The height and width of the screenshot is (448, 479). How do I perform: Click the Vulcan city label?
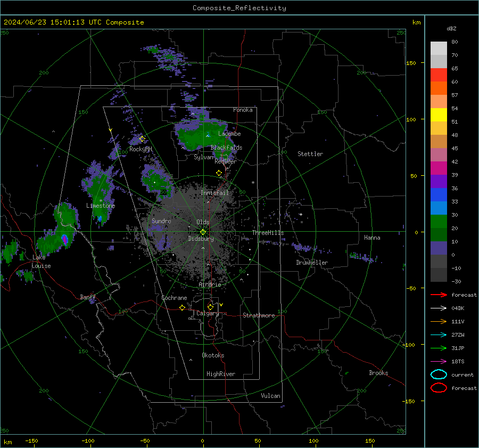click(270, 396)
